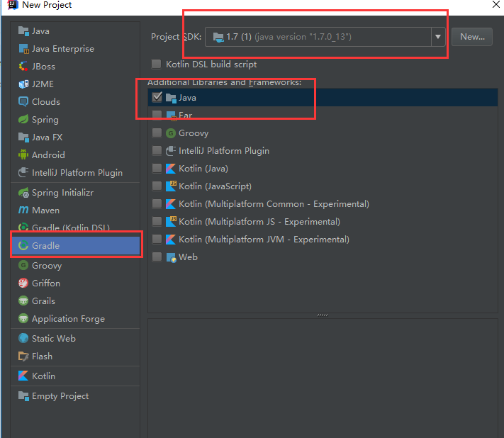Select the Gradle icon in sidebar

23,245
